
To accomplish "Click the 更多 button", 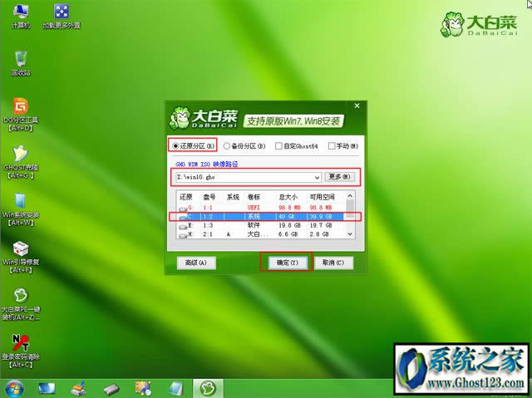I will pos(340,177).
